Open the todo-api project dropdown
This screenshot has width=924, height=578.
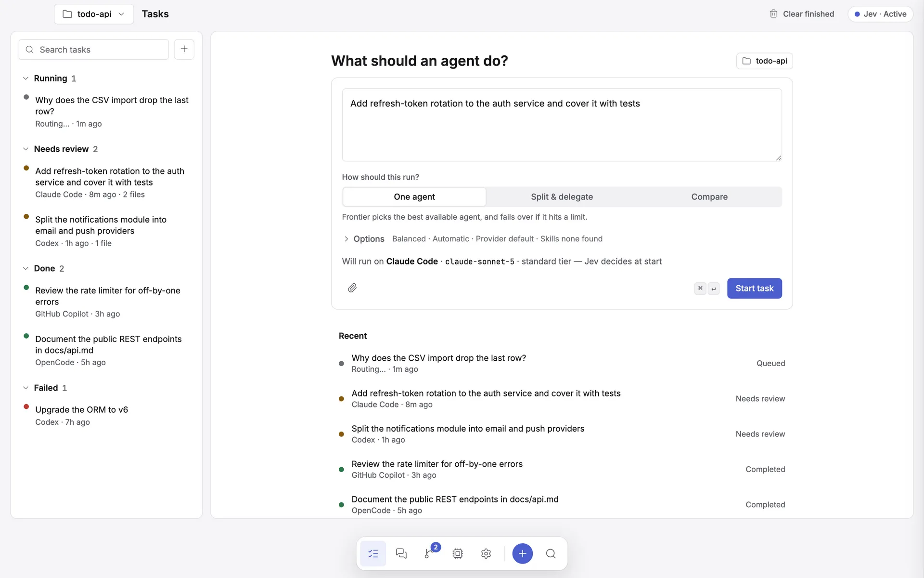tap(94, 14)
